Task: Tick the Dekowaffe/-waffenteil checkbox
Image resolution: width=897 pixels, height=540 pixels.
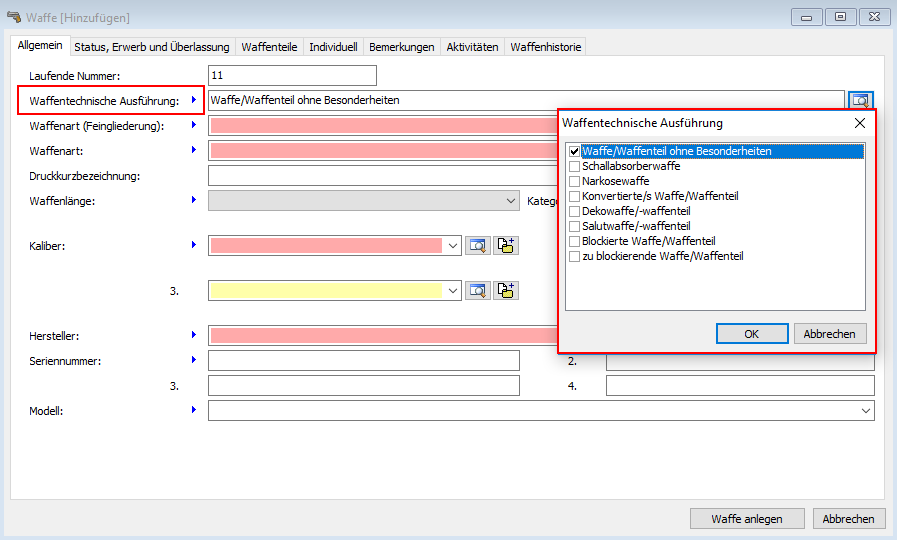Action: (x=574, y=212)
